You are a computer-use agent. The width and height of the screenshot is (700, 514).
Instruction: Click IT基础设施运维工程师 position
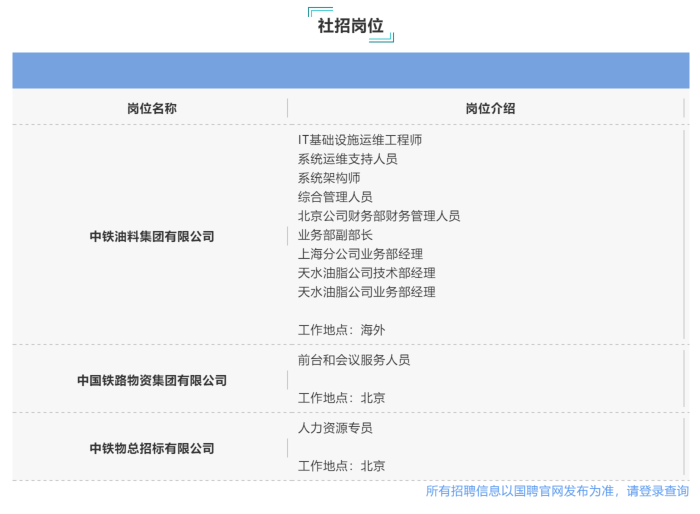tap(360, 140)
